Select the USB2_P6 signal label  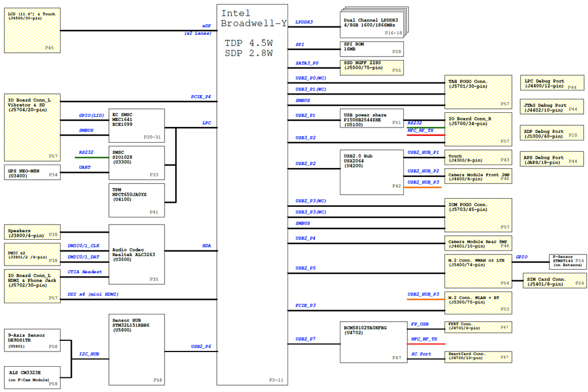click(201, 346)
